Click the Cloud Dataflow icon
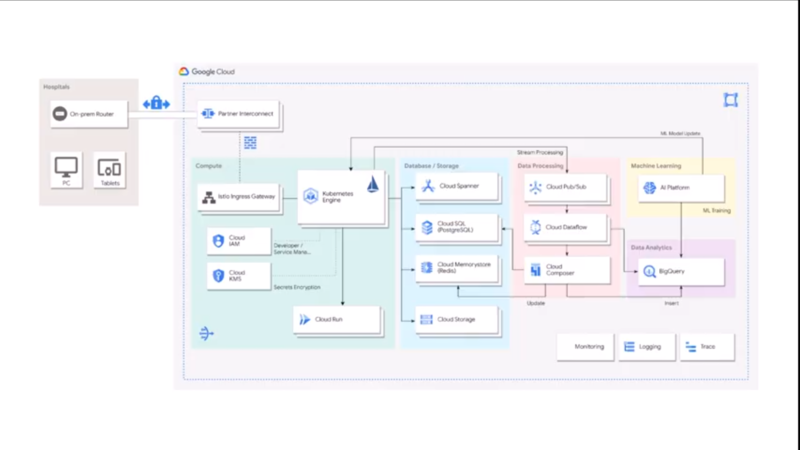 tap(535, 227)
